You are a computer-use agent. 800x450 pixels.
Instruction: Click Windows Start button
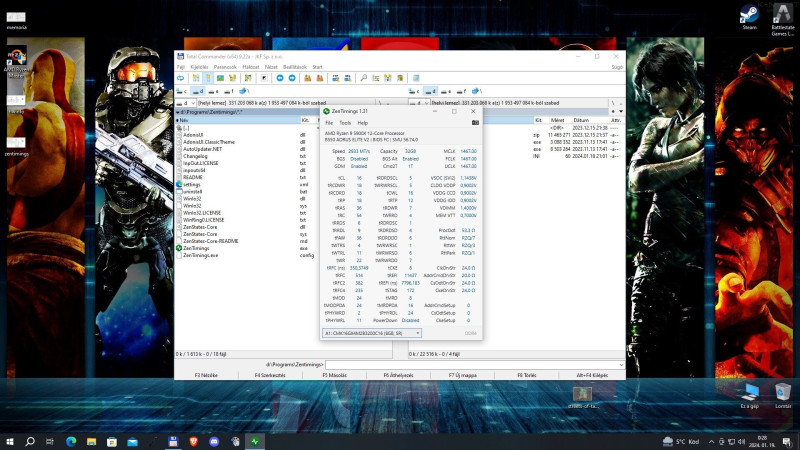9,441
